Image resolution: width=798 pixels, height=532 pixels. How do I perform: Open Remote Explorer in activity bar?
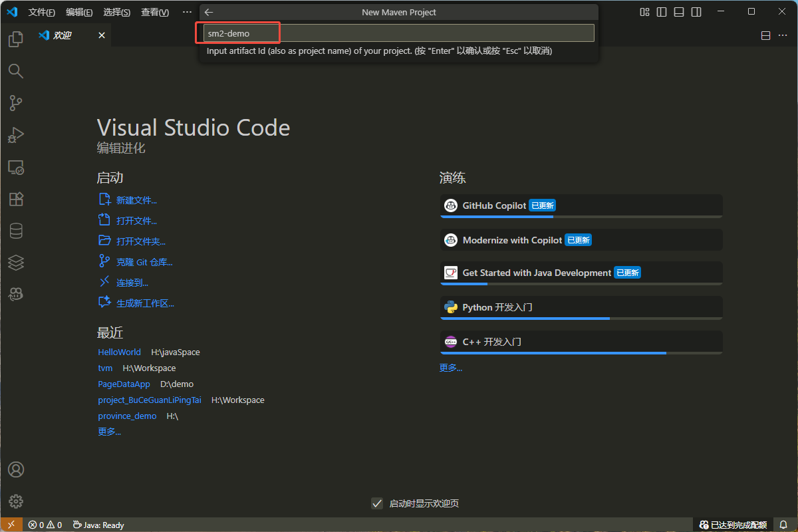click(x=15, y=167)
